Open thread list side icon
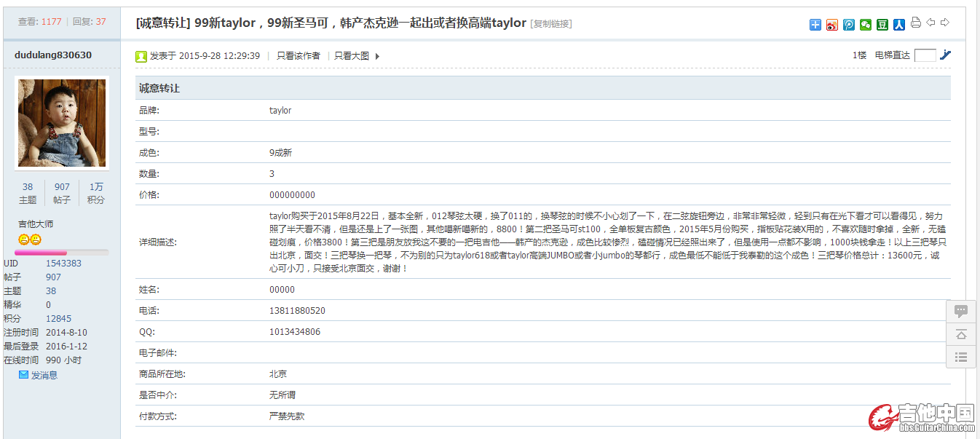The height and width of the screenshot is (439, 980). pyautogui.click(x=961, y=357)
